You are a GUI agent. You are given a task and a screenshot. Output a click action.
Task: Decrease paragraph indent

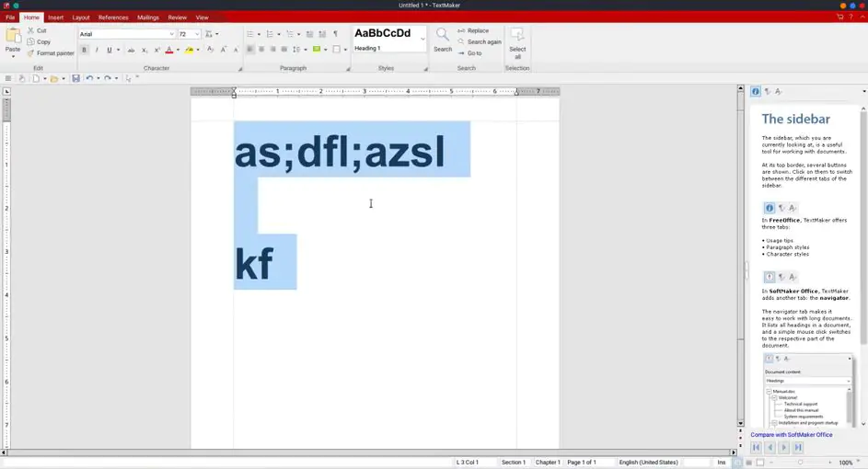click(309, 34)
